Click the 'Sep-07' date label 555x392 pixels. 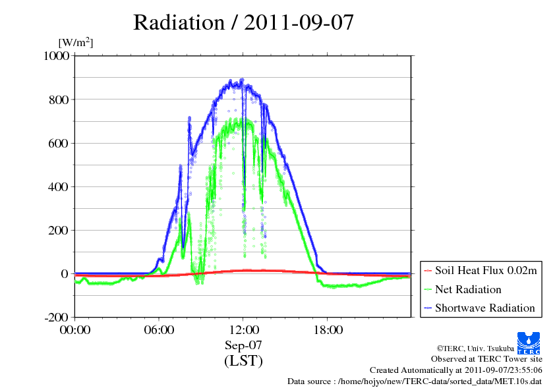pos(243,345)
